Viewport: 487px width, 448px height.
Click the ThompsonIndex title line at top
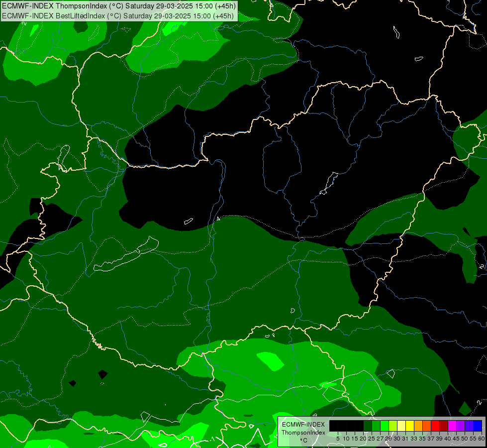[119, 6]
